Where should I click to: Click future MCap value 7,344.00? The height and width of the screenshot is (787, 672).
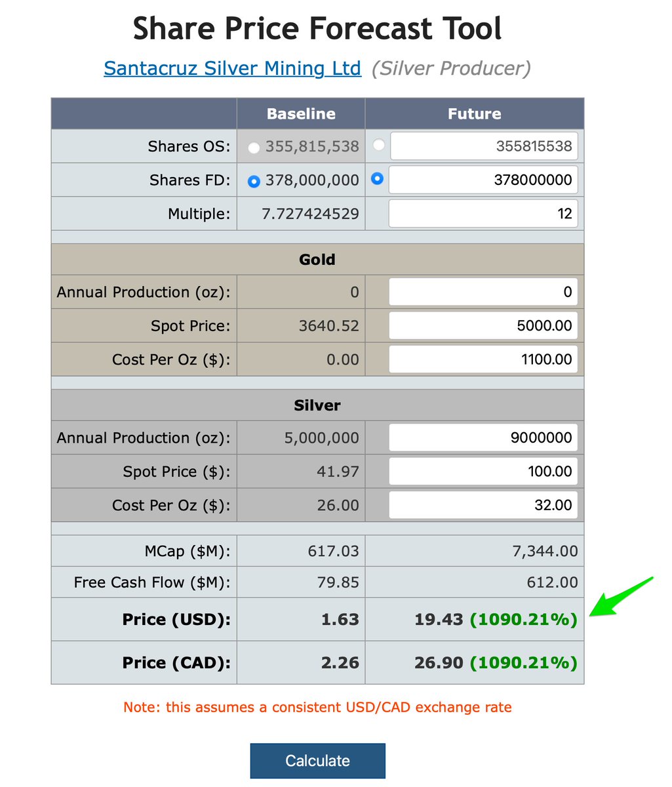(545, 551)
